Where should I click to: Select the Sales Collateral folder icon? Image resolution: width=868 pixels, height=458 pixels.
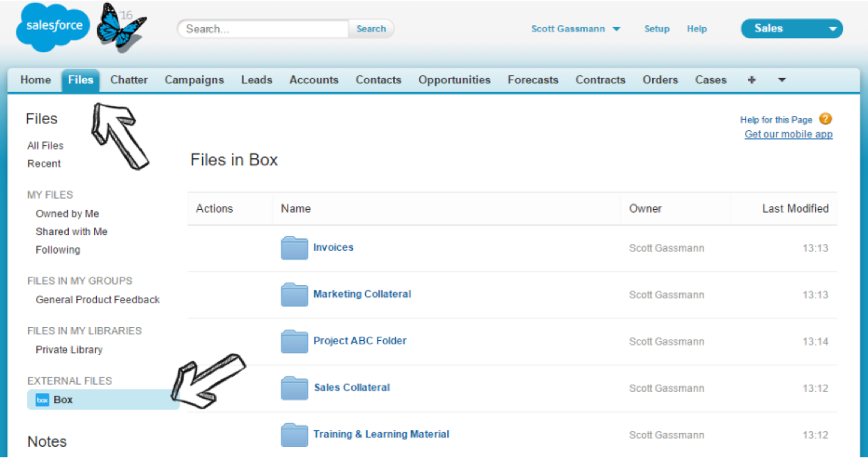coord(294,388)
